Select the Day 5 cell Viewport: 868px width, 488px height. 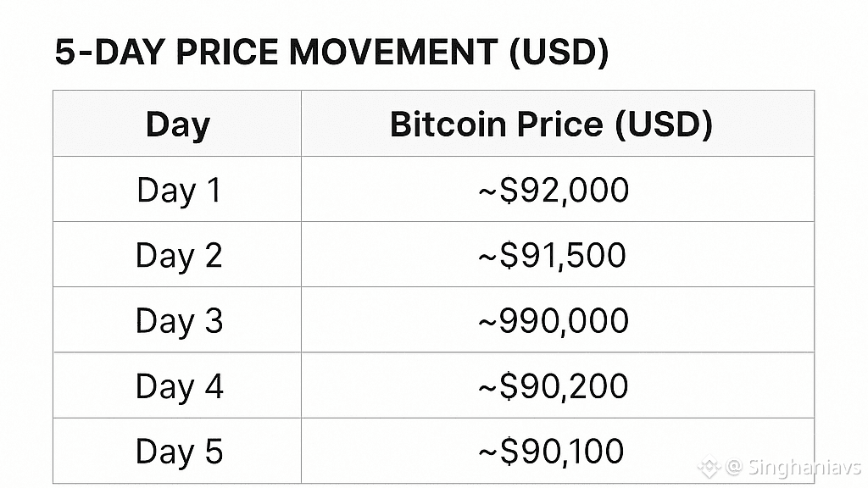tap(178, 451)
